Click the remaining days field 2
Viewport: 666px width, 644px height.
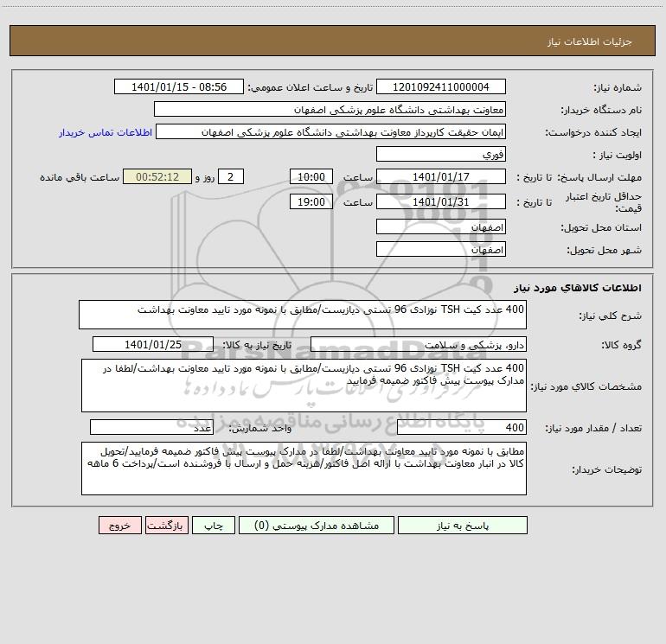(x=231, y=177)
